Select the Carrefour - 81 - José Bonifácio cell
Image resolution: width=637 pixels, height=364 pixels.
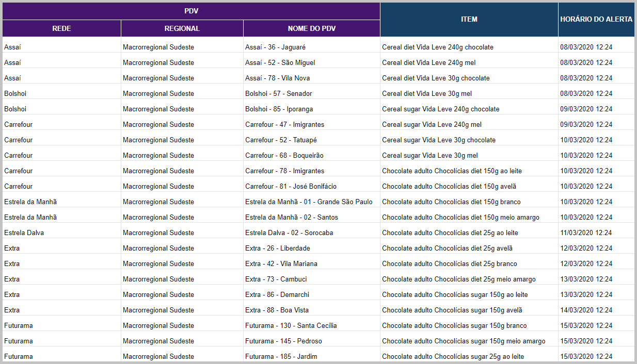291,186
